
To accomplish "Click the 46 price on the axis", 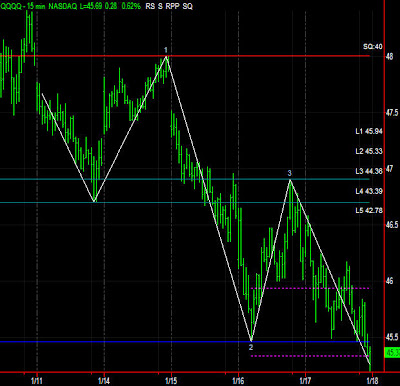I will pyautogui.click(x=389, y=281).
